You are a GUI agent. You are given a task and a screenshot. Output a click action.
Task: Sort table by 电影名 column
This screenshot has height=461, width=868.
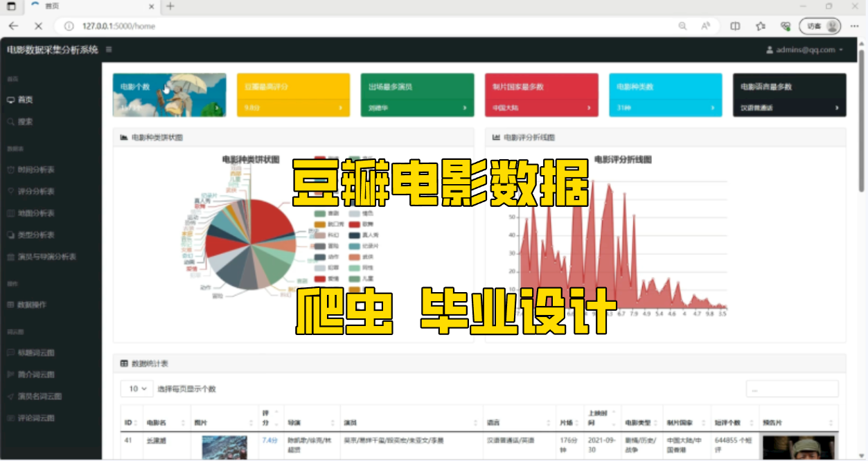coord(166,422)
